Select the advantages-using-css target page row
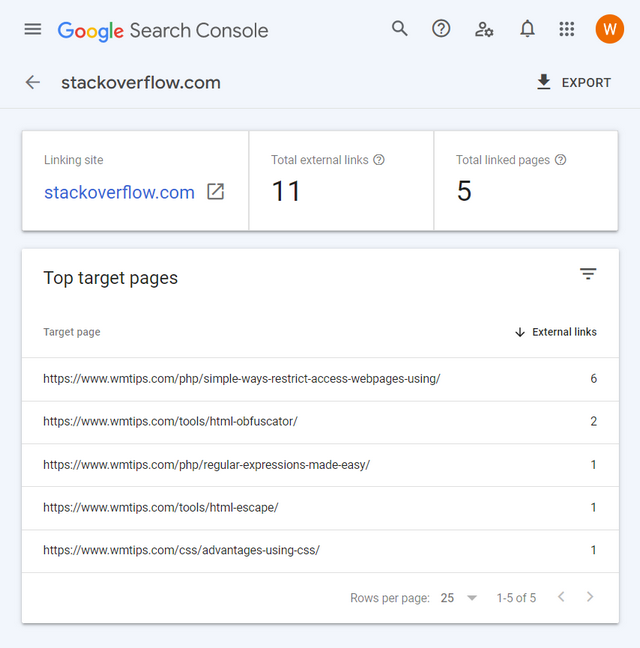This screenshot has width=640, height=648. coord(320,550)
